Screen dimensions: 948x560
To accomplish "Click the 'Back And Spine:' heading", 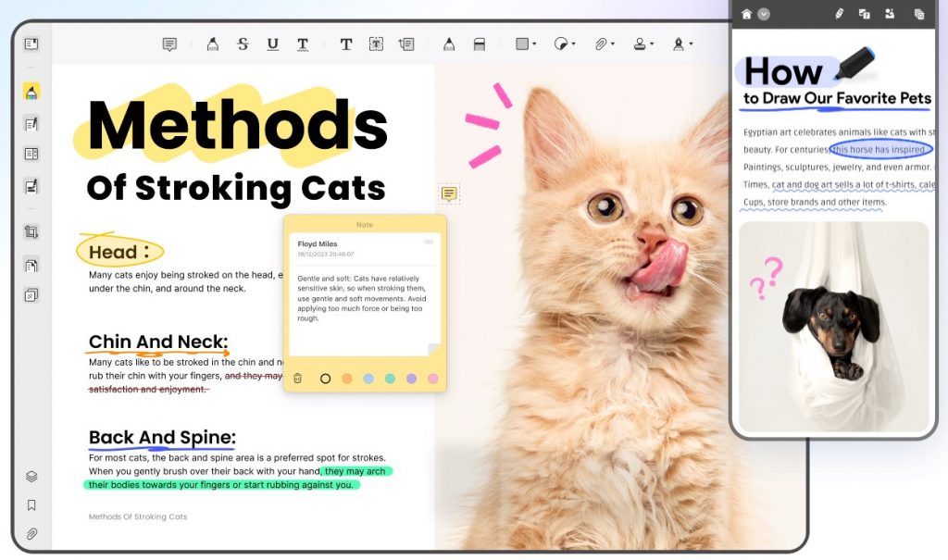I will [x=162, y=437].
